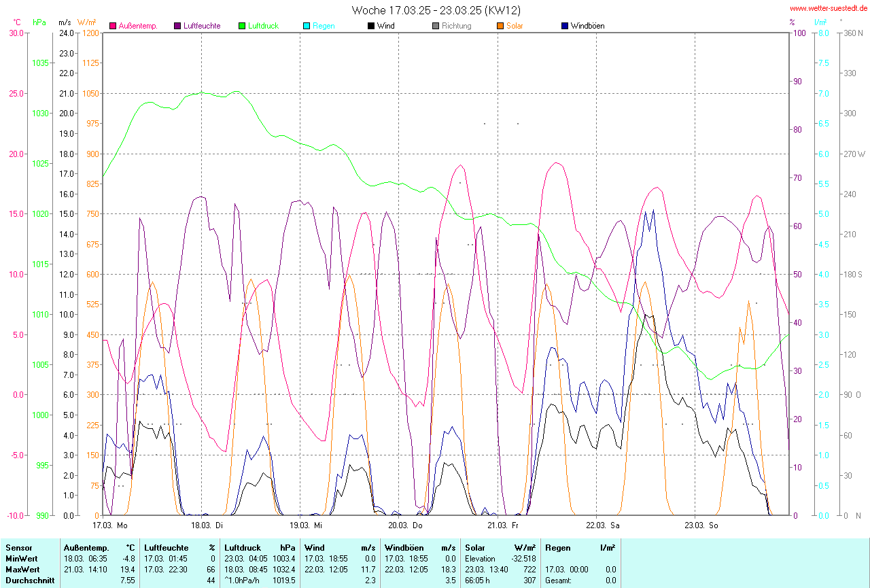
Task: Click the 23.03. 13:40 solar timestamp
Action: click(485, 569)
